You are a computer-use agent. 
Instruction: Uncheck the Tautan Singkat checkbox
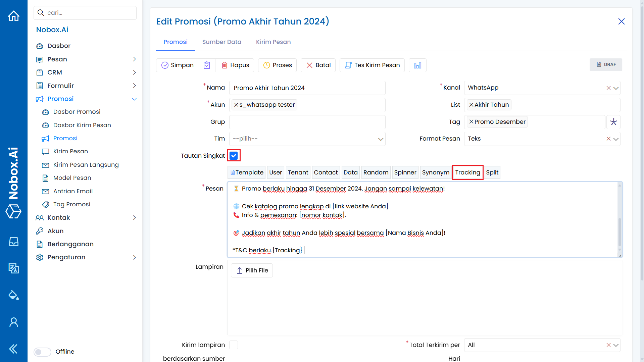(234, 156)
